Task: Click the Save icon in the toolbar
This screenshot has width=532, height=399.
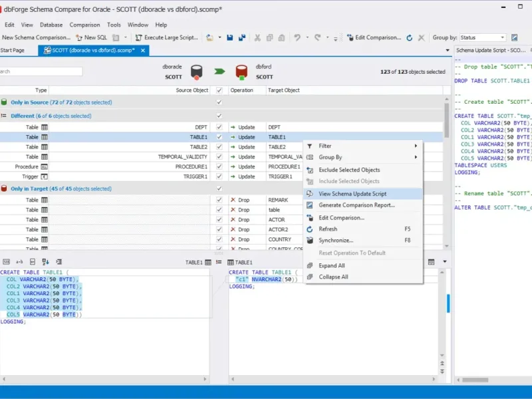Action: [x=230, y=38]
